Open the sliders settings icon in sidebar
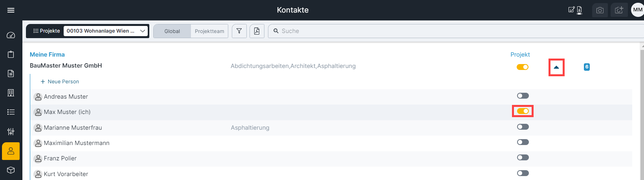Viewport: 644px width, 180px height. (x=11, y=131)
